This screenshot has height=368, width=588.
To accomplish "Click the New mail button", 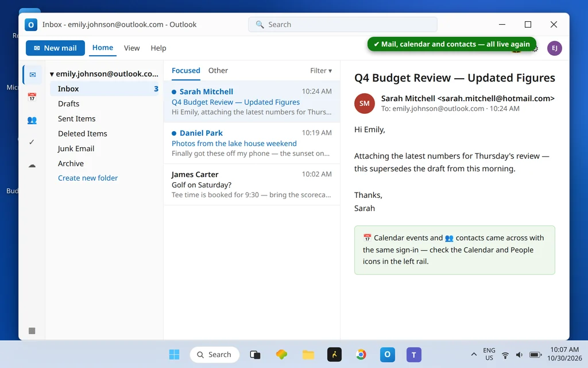I will [55, 48].
